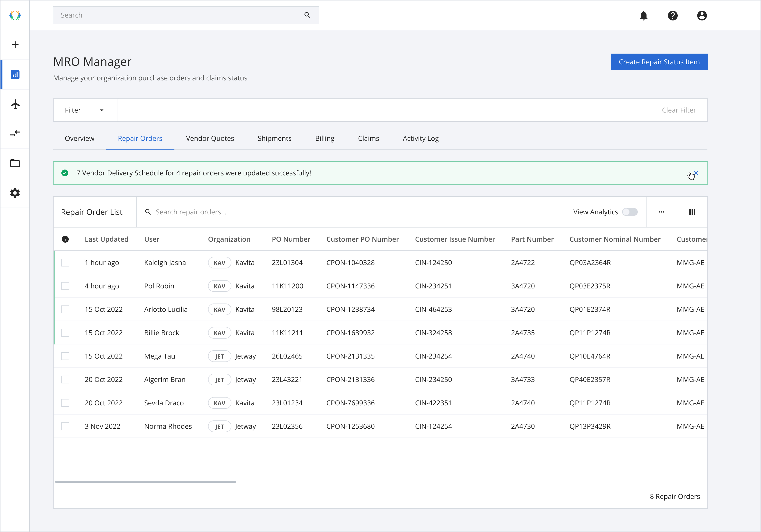761x532 pixels.
Task: Click user name Aigerim Bran
Action: click(x=165, y=380)
